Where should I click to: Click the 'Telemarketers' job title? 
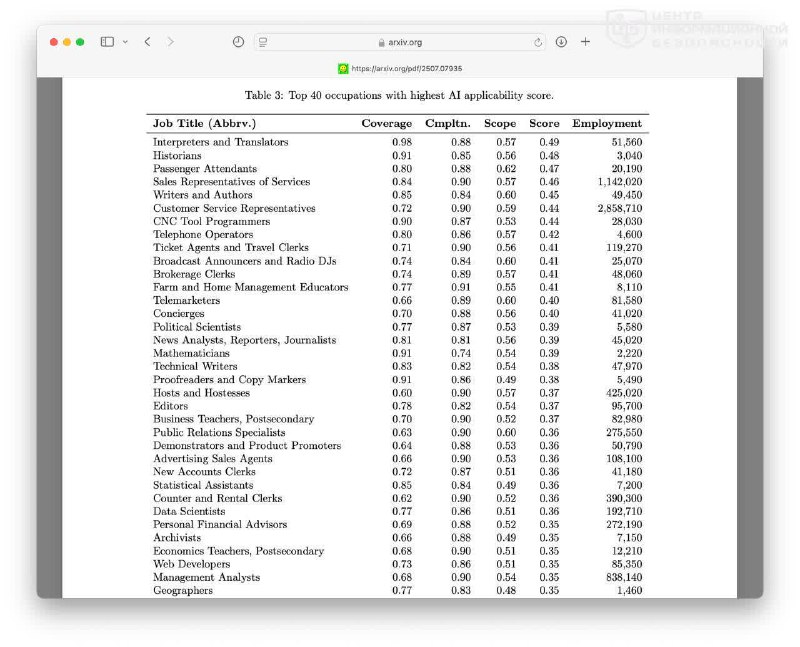click(186, 301)
